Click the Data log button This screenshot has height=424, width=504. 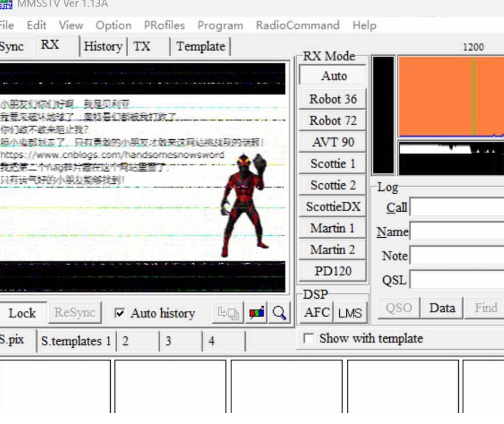(442, 308)
